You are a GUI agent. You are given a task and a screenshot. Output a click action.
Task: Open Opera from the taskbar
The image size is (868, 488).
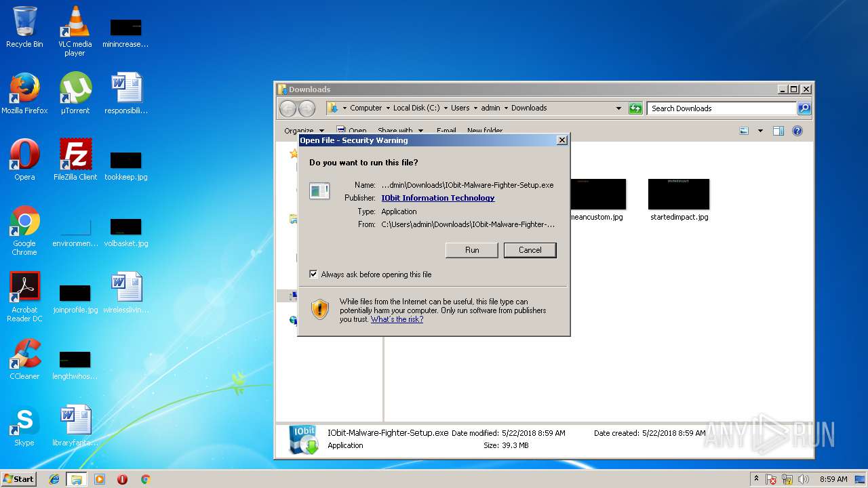(122, 479)
